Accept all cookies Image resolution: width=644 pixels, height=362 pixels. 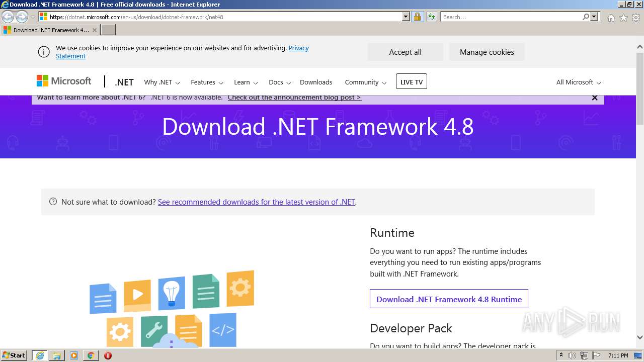point(405,52)
